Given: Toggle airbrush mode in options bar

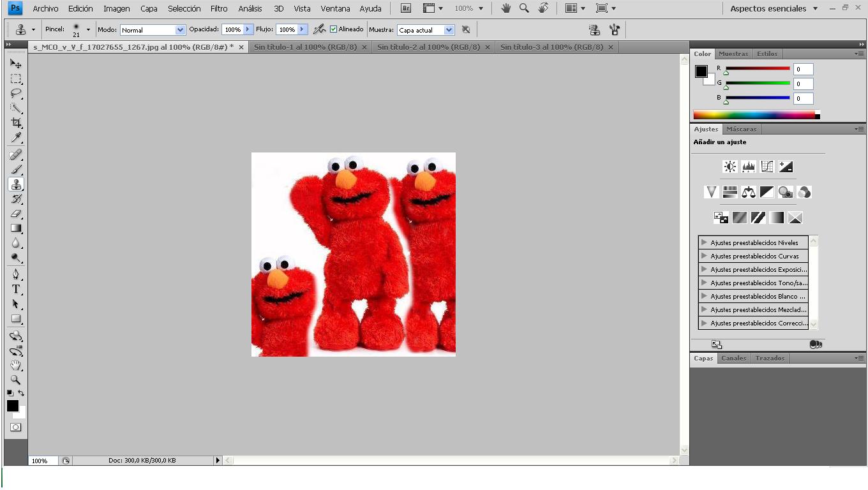Looking at the screenshot, I should 319,29.
